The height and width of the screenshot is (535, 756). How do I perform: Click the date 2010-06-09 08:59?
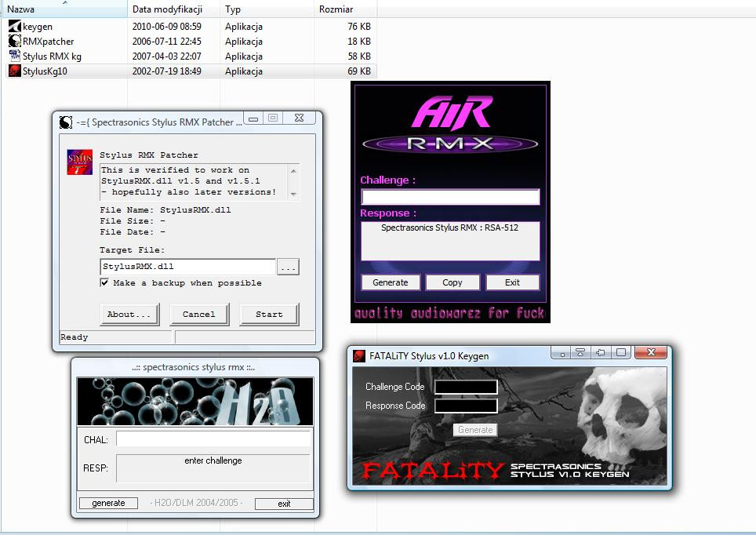(x=167, y=27)
